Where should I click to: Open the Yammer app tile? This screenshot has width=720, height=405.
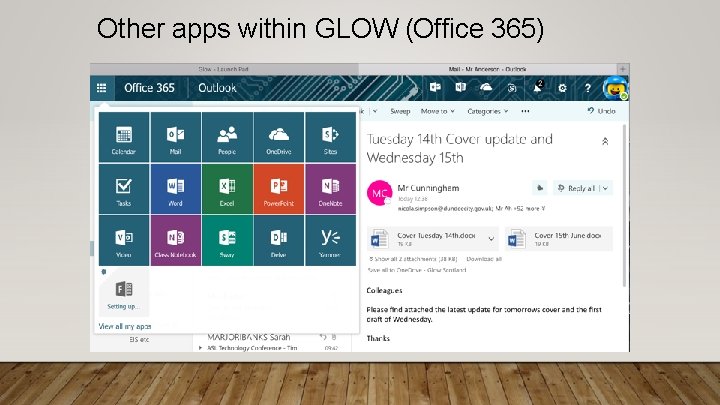tap(331, 241)
